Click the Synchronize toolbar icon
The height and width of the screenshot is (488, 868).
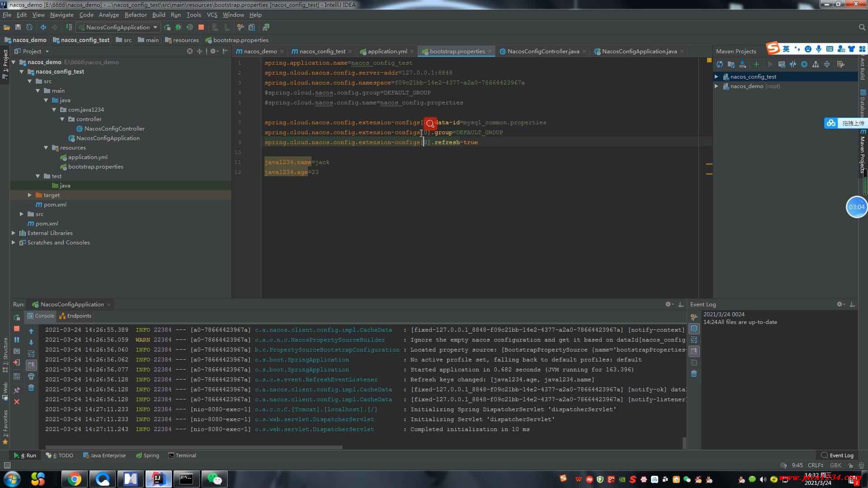click(x=29, y=28)
